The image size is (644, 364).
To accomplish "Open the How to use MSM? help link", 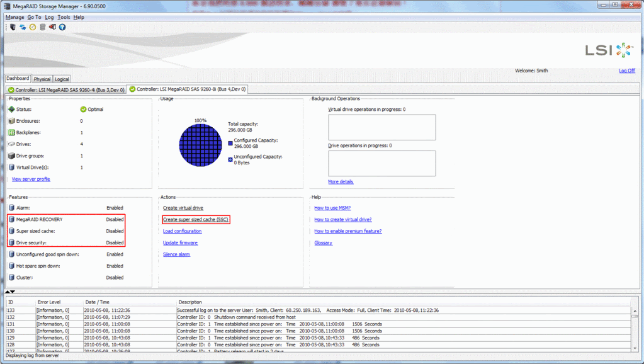I will [x=332, y=208].
